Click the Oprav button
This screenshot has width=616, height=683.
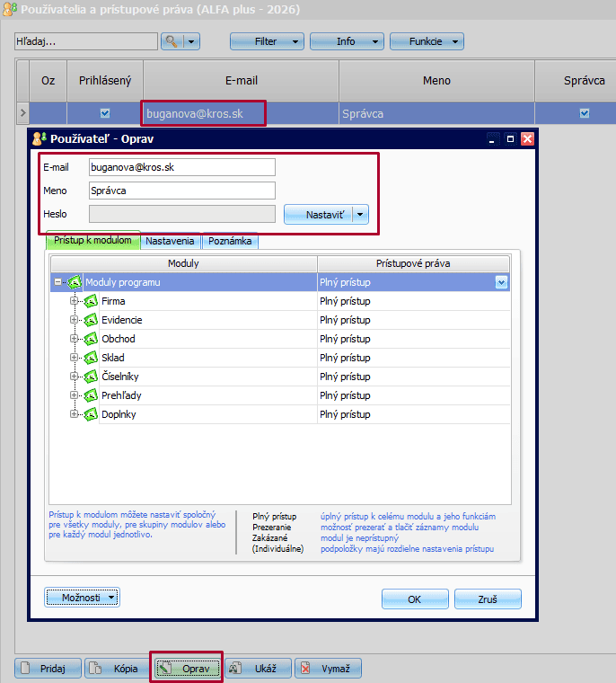point(188,669)
